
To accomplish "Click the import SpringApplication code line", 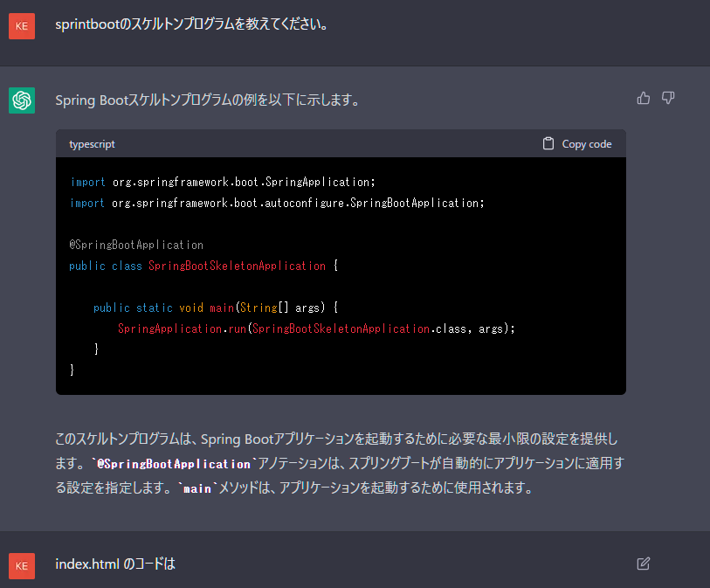I will point(222,182).
